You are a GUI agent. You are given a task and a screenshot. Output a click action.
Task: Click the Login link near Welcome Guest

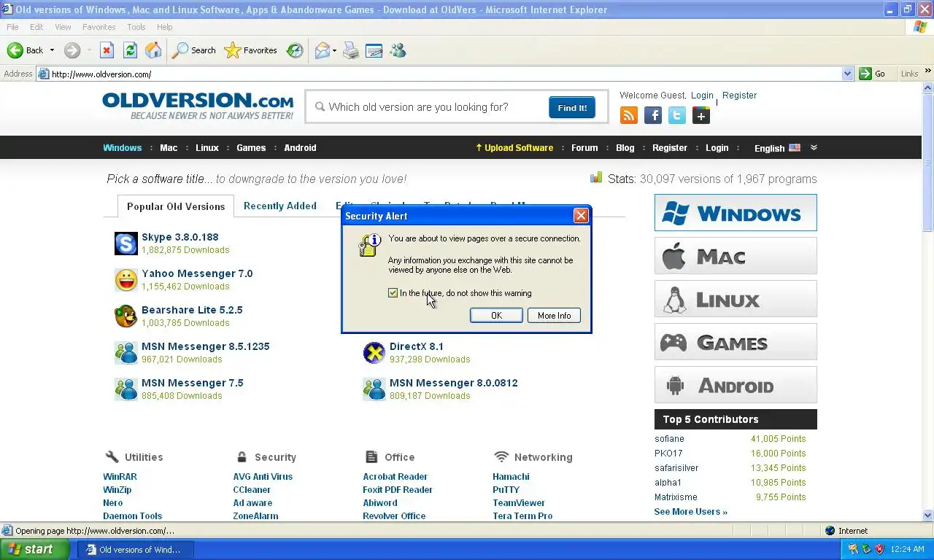tap(702, 96)
